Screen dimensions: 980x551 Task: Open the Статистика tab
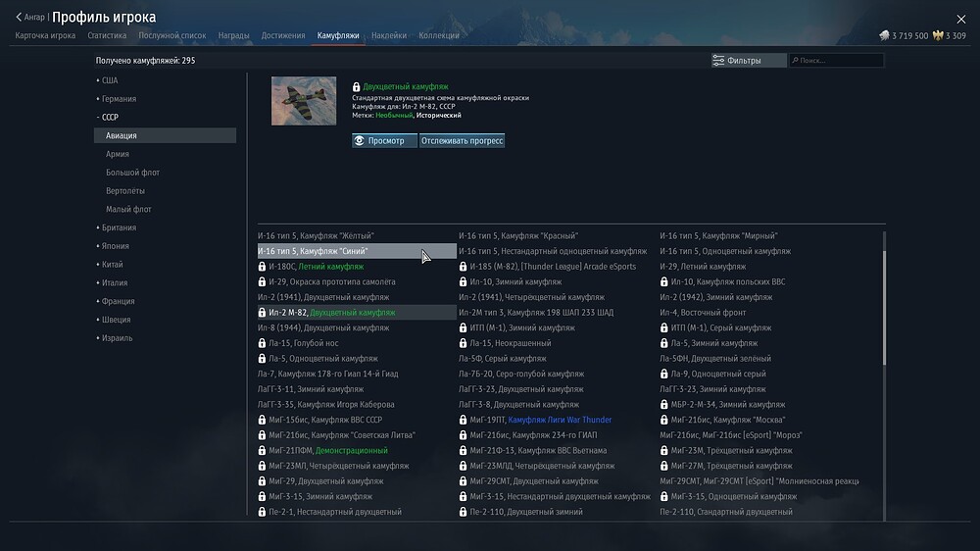click(x=107, y=35)
